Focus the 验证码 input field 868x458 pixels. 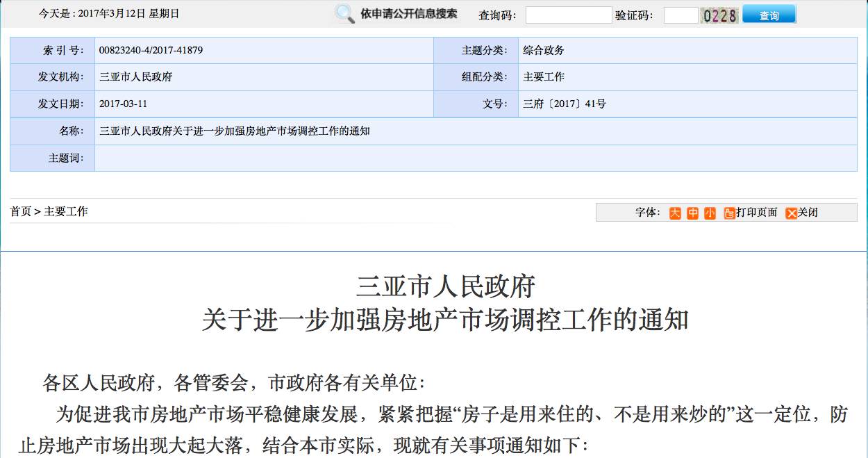pyautogui.click(x=680, y=15)
